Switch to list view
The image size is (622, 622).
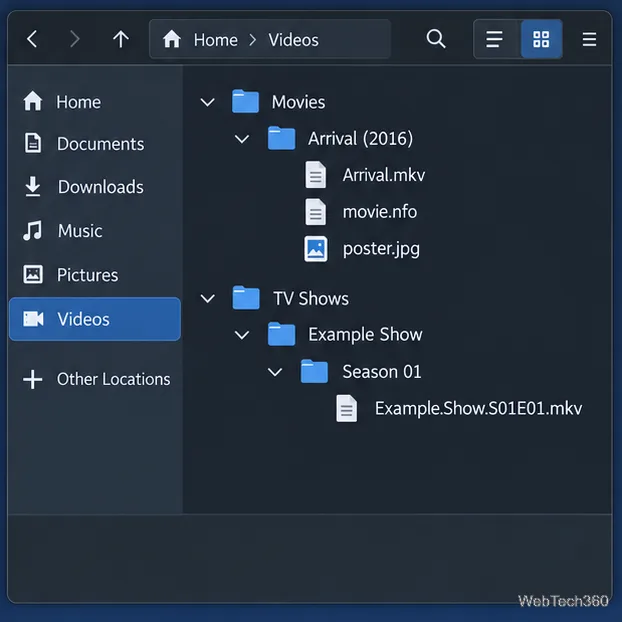pos(495,39)
